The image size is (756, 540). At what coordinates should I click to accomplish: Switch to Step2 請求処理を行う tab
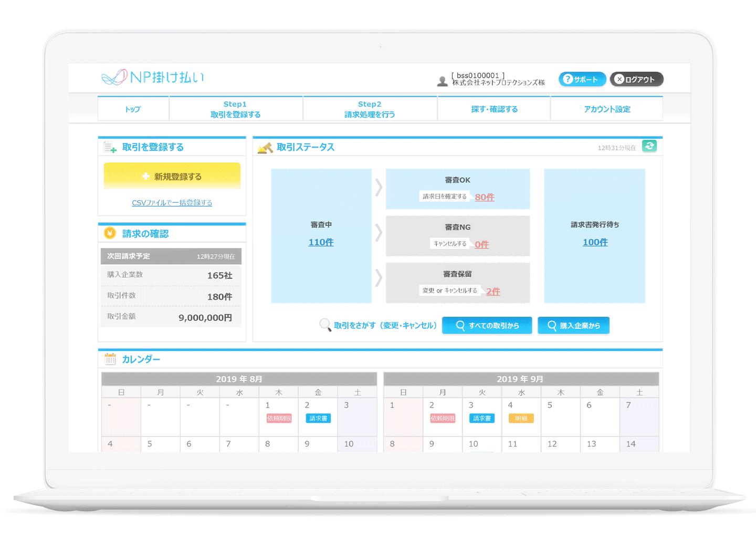370,109
